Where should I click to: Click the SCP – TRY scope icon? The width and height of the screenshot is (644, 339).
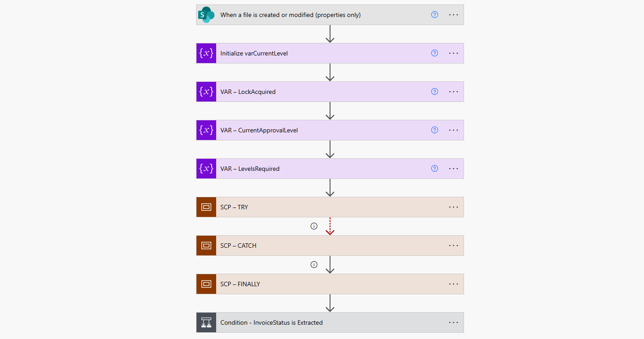[206, 207]
